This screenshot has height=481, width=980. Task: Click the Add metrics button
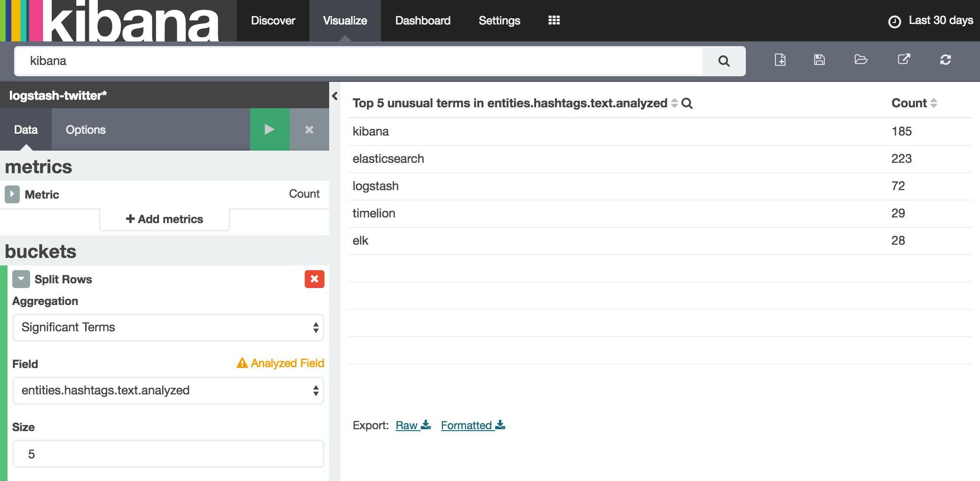coord(164,218)
